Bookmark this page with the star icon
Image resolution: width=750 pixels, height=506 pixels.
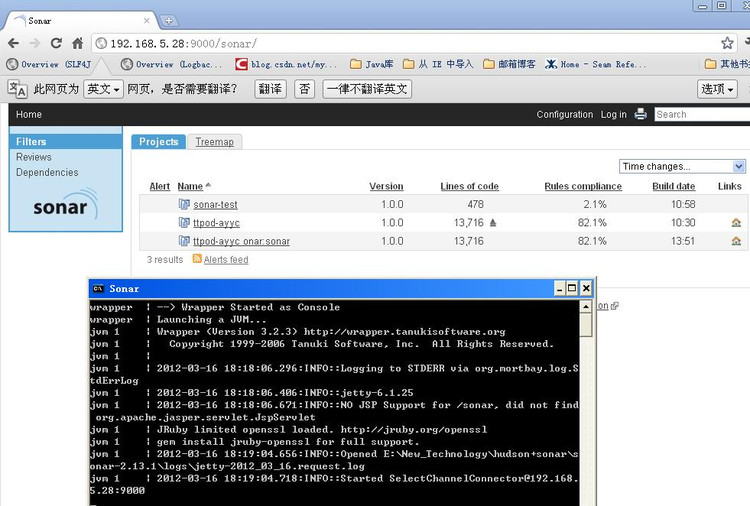click(727, 43)
